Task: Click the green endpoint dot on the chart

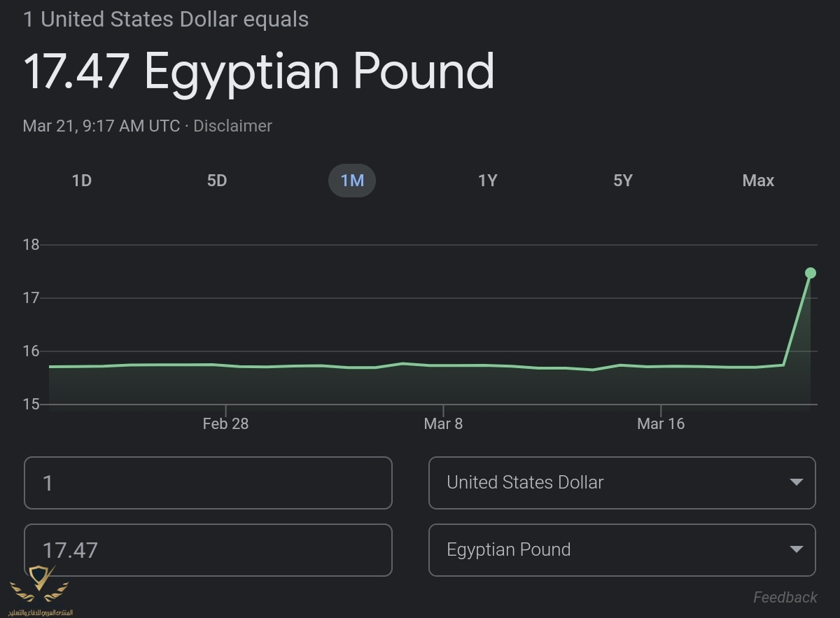Action: coord(811,273)
